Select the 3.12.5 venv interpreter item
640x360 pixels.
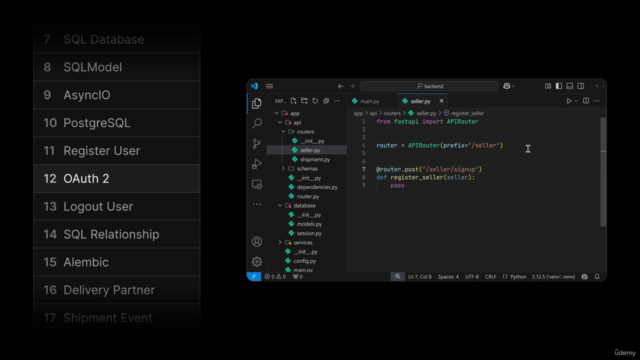[x=553, y=276]
